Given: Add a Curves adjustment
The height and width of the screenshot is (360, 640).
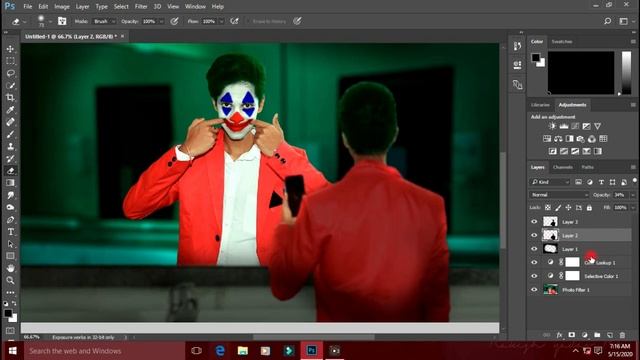Looking at the screenshot, I should [x=575, y=126].
